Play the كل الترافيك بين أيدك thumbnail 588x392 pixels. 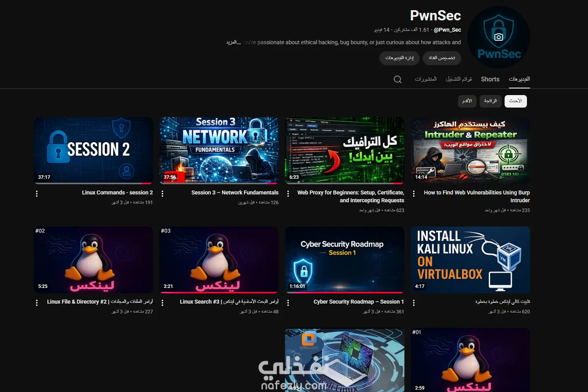(345, 150)
